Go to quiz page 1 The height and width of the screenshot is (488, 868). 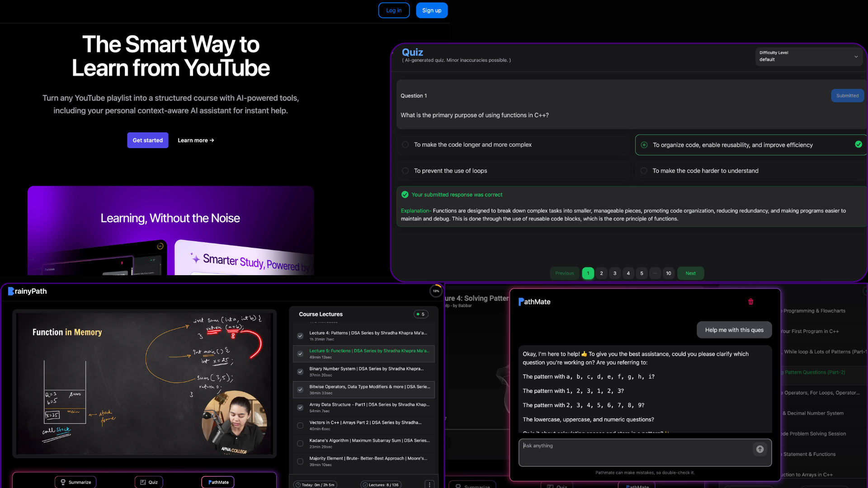pos(588,273)
